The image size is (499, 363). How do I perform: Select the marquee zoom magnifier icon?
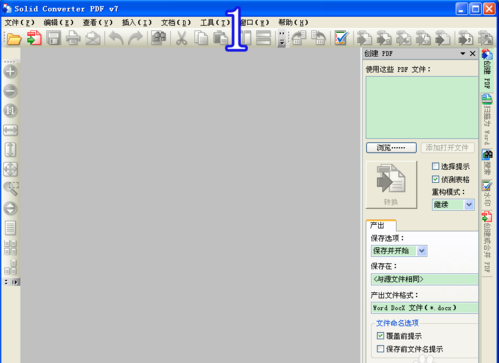tap(11, 189)
